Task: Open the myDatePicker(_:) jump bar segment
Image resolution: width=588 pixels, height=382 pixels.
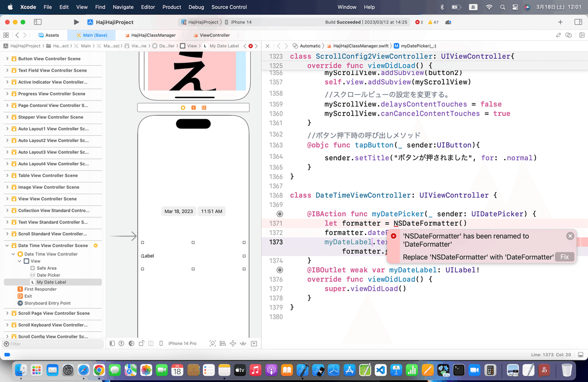Action: 415,46
